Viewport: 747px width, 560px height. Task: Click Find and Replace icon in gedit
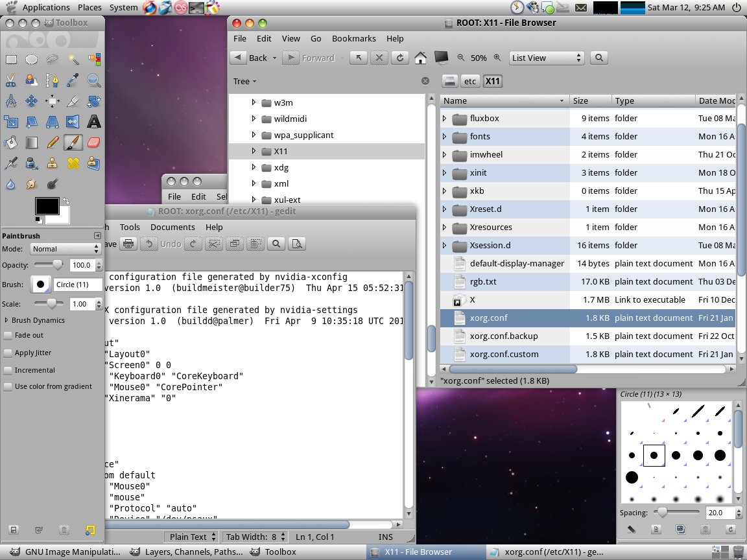[x=297, y=244]
